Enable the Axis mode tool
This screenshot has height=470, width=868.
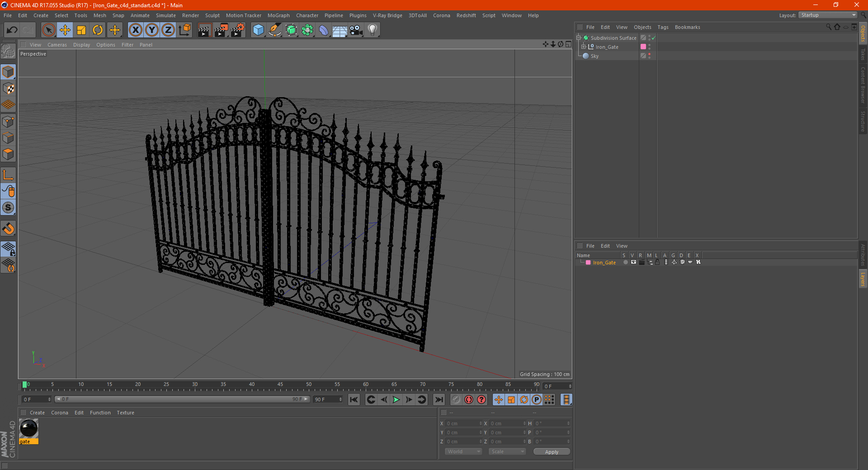8,175
